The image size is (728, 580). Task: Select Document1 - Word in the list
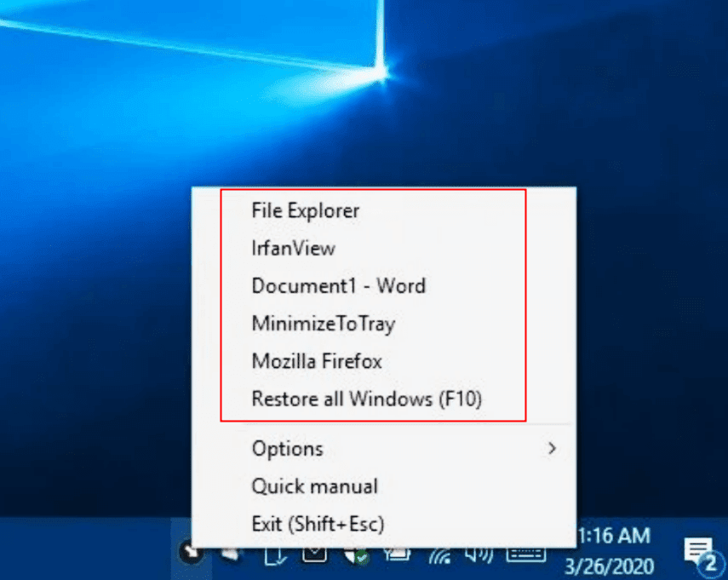click(x=338, y=286)
